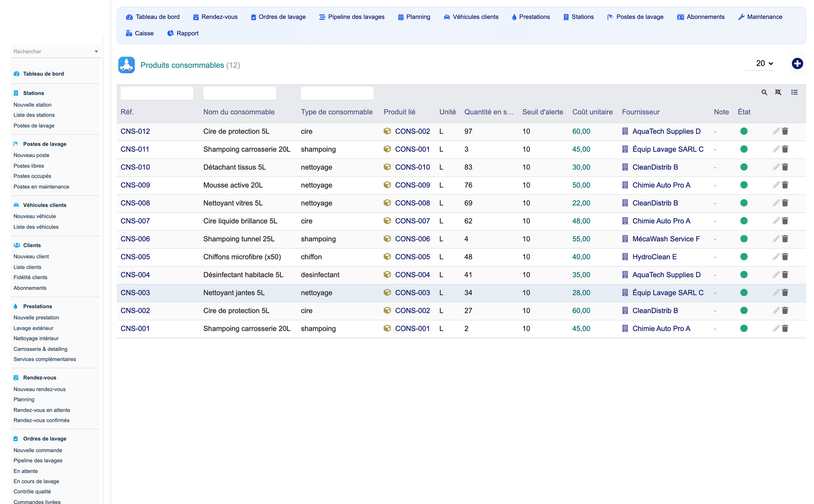The width and height of the screenshot is (814, 504).
Task: Open Caisse top menu item
Action: click(x=140, y=33)
